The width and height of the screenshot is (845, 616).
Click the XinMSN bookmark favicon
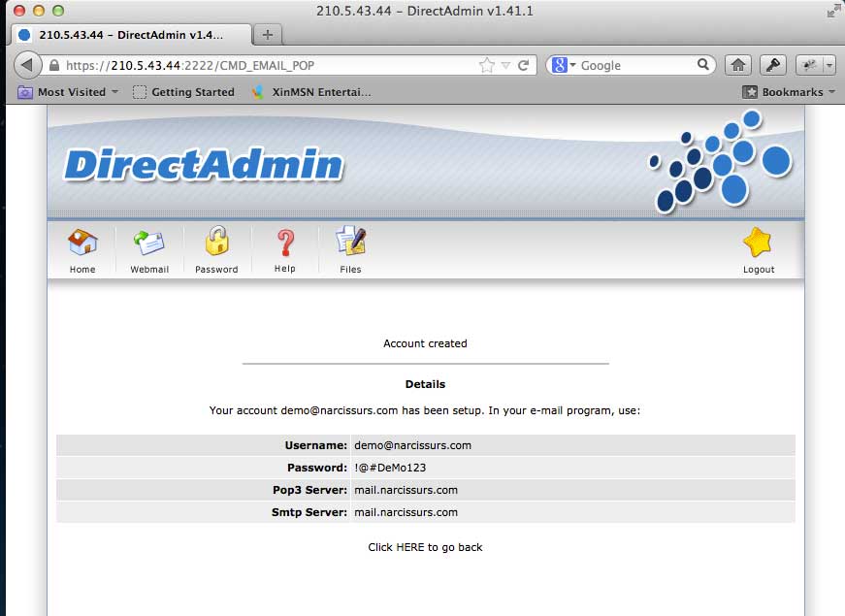pyautogui.click(x=258, y=92)
